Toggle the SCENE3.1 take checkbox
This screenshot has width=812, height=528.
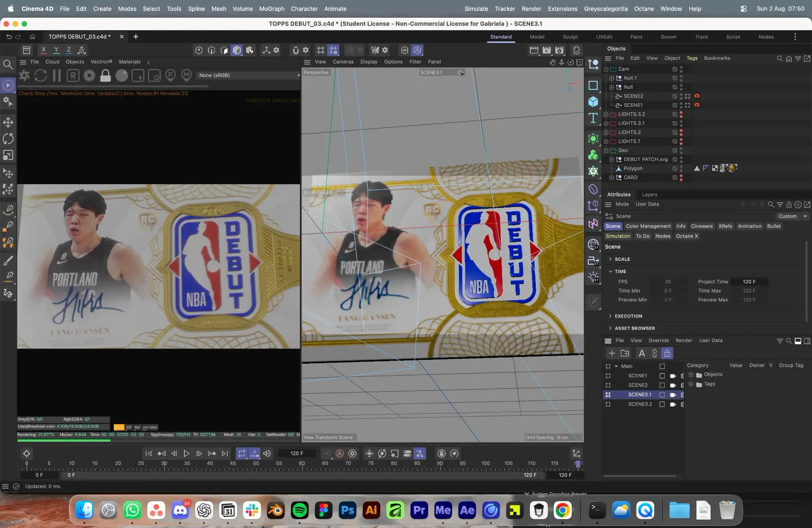click(x=662, y=395)
